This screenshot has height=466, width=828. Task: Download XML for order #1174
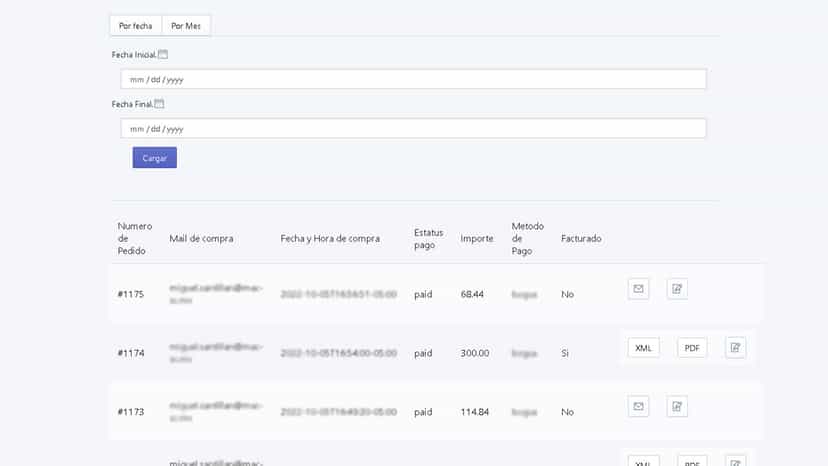coord(643,348)
